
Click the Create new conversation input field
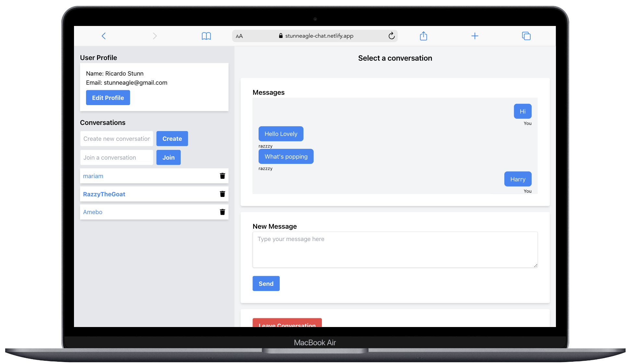116,138
